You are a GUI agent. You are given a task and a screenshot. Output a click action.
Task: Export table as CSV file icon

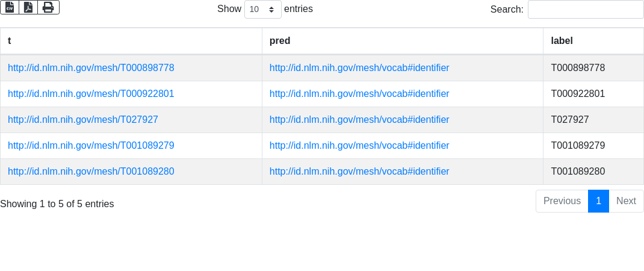coord(10,7)
